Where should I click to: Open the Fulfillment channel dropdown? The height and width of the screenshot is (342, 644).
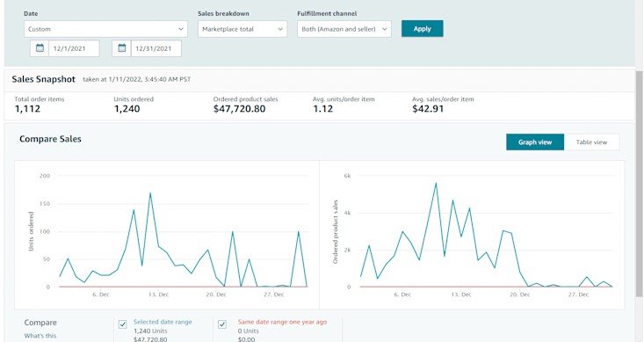pyautogui.click(x=344, y=29)
